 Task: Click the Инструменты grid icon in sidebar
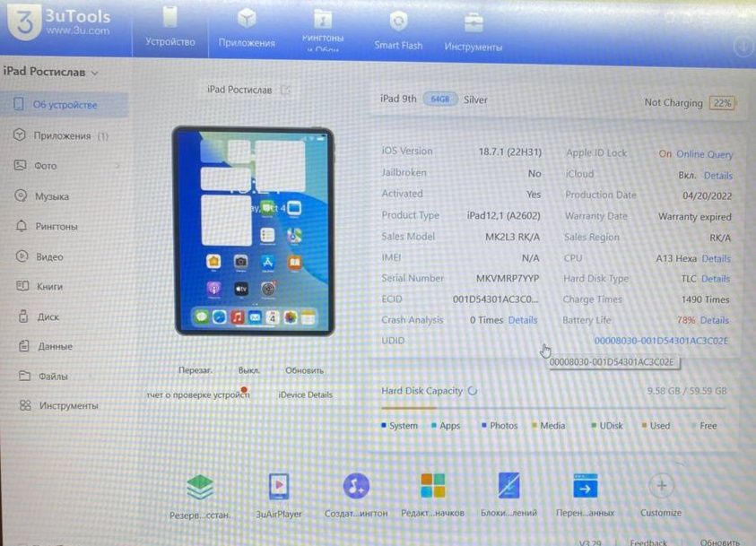25,405
